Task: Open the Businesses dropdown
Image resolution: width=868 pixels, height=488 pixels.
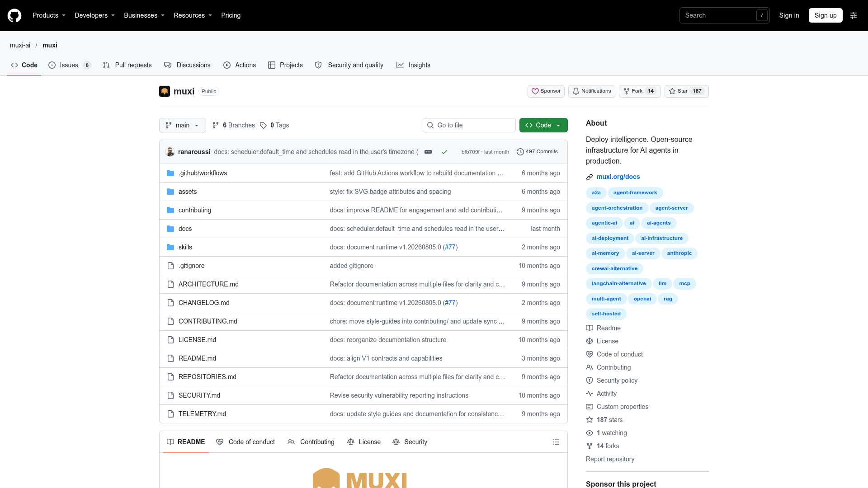Action: pos(144,15)
